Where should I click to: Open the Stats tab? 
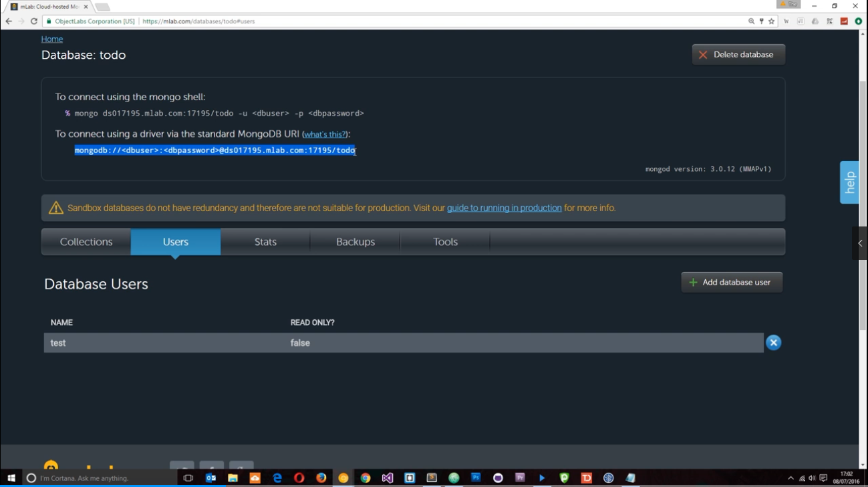point(265,242)
